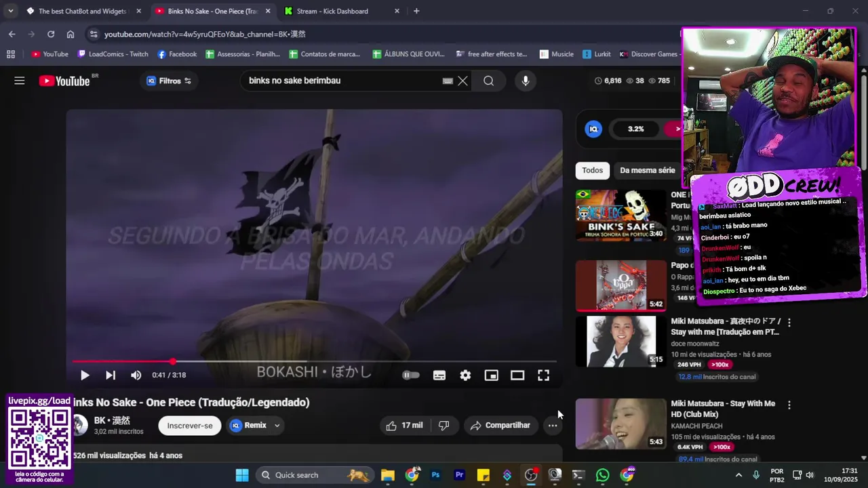
Task: Go to YouTube home via logo
Action: (64, 81)
